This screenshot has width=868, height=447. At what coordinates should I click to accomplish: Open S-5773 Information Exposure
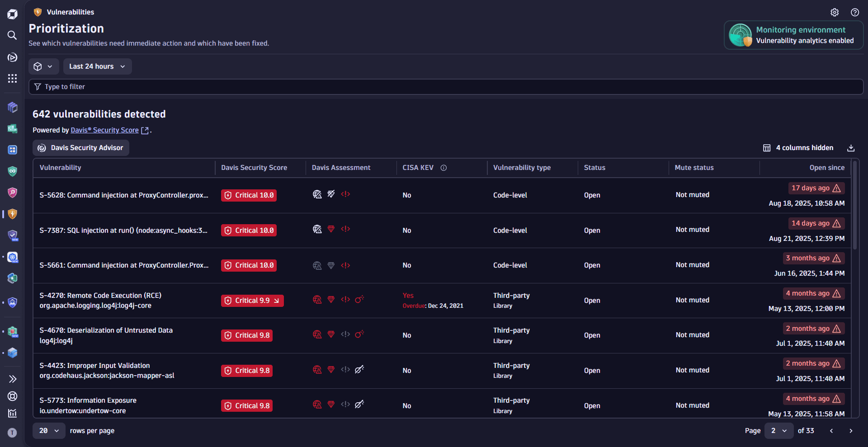tap(88, 400)
